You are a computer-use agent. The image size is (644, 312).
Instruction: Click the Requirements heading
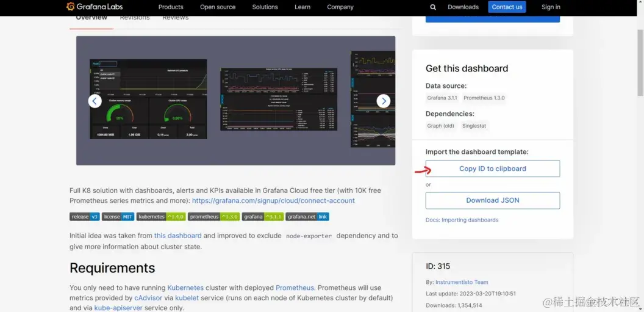coord(112,268)
